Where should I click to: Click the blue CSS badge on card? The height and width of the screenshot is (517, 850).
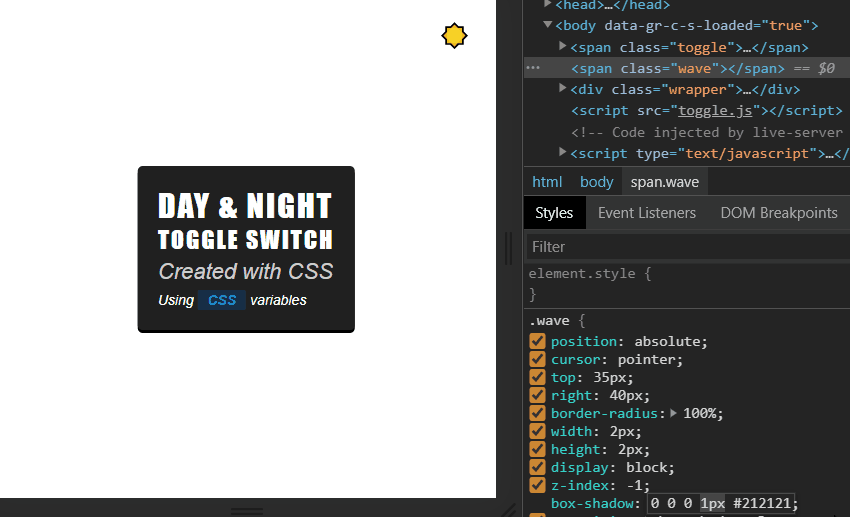(222, 300)
